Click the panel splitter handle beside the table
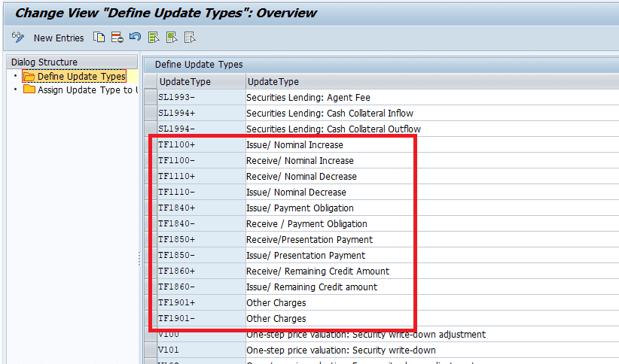619x364 pixels. point(139,258)
